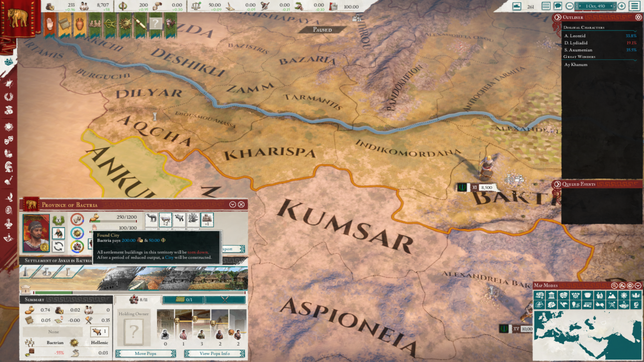Toggle the Queued Events panel arrow
The width and height of the screenshot is (644, 362).
tap(557, 184)
